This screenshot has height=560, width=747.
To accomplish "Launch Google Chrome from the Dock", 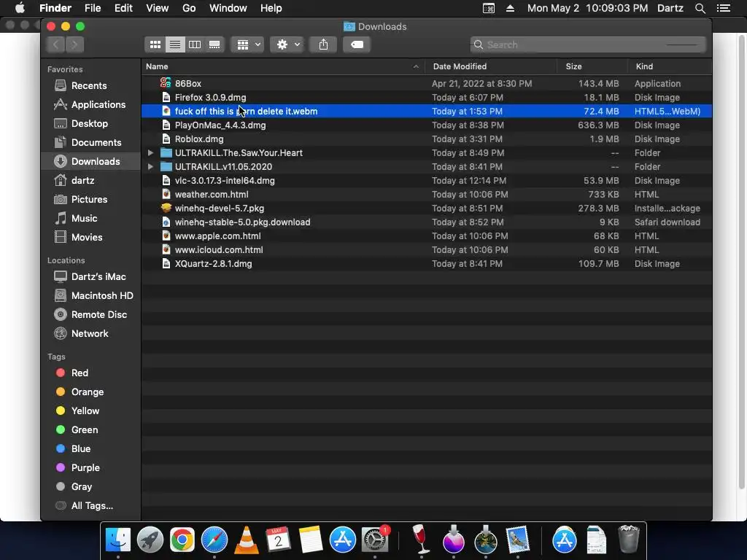I will [x=182, y=540].
